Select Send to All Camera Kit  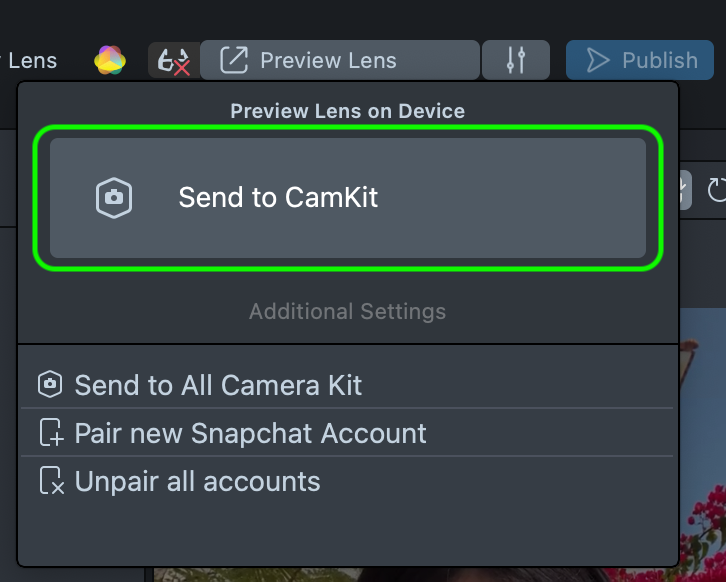pyautogui.click(x=218, y=385)
